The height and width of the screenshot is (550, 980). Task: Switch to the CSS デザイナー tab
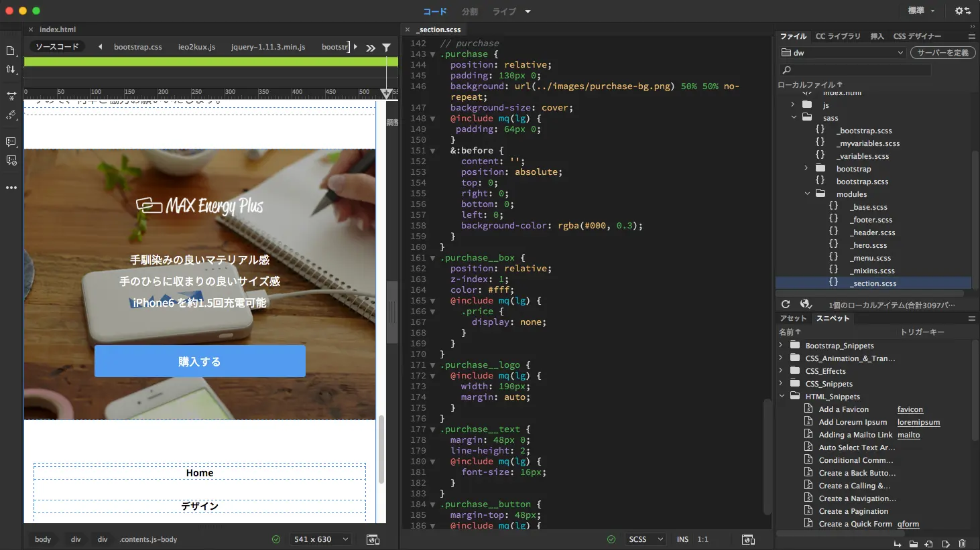(917, 36)
